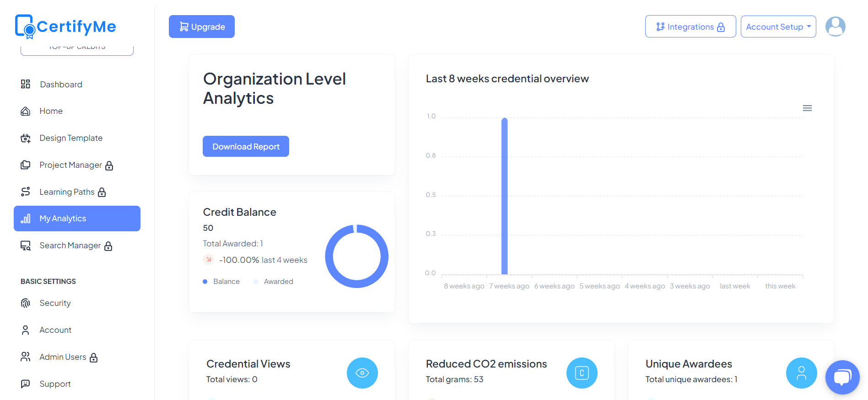Image resolution: width=868 pixels, height=400 pixels.
Task: Open the Account Setup dropdown
Action: coord(778,27)
